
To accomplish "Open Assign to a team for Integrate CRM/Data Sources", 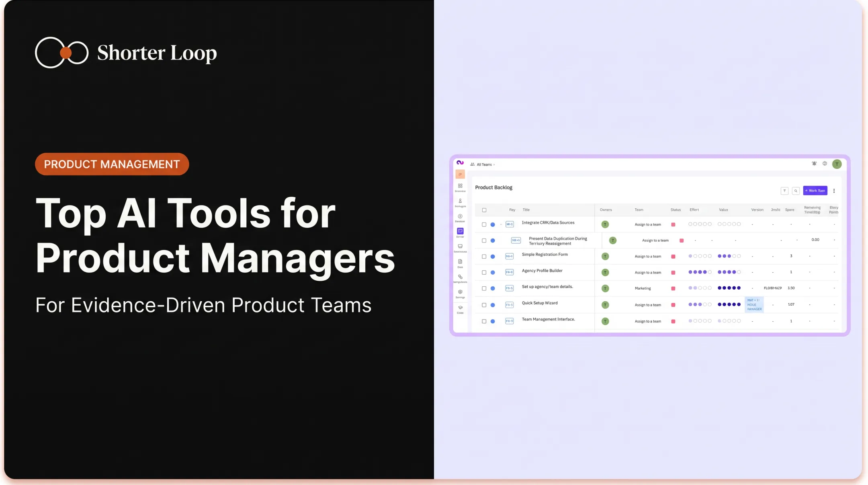I will tap(648, 224).
